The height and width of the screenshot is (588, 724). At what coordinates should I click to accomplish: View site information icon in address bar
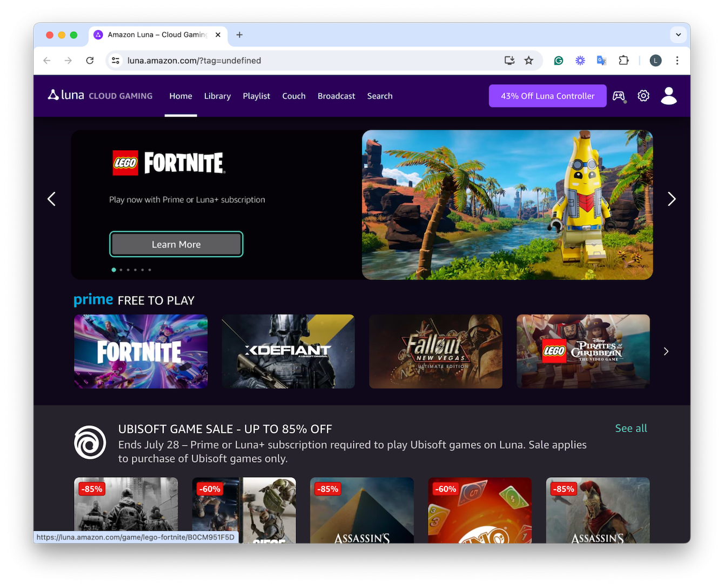(116, 61)
